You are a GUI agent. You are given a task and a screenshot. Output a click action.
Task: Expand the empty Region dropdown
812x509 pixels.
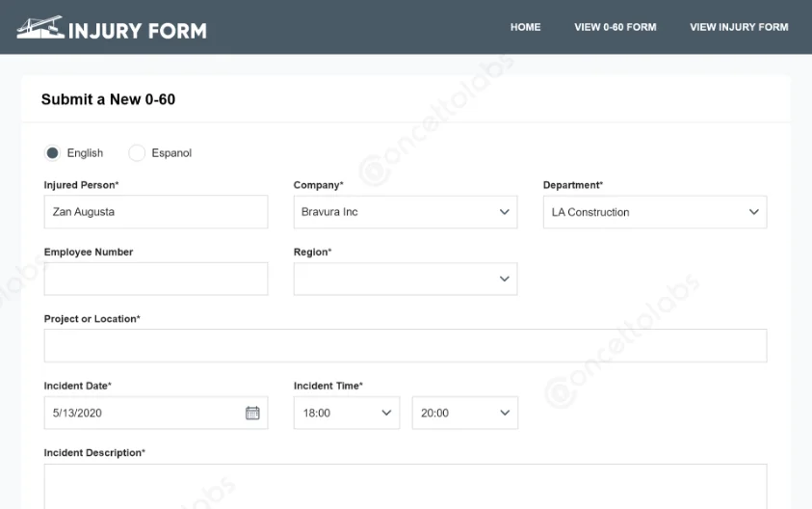click(x=405, y=279)
